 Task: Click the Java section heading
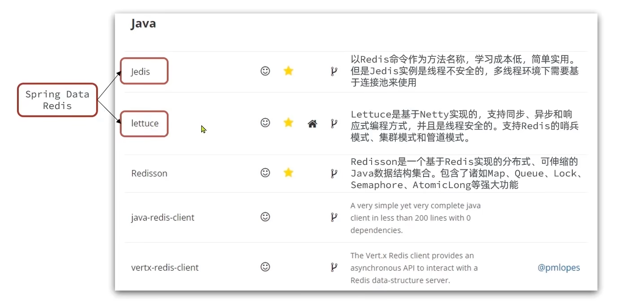tap(143, 23)
